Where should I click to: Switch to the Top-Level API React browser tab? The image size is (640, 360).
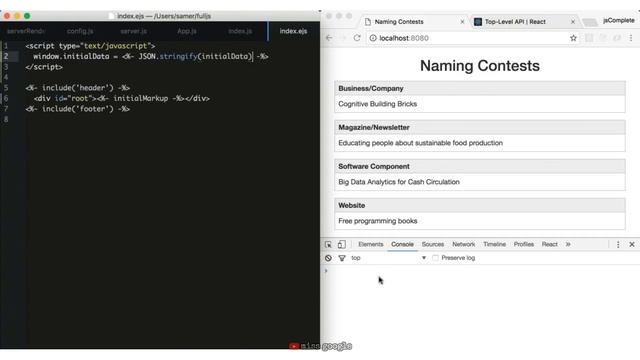coord(524,22)
